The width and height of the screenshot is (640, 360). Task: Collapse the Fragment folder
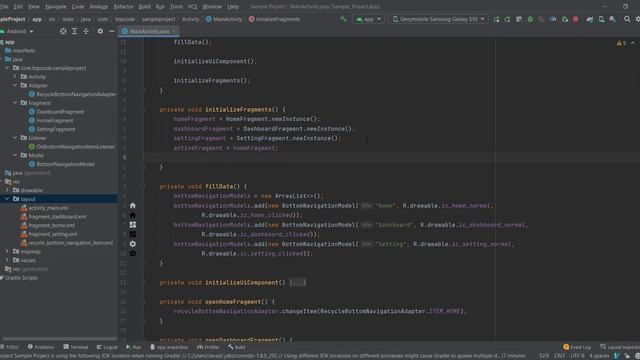point(15,103)
